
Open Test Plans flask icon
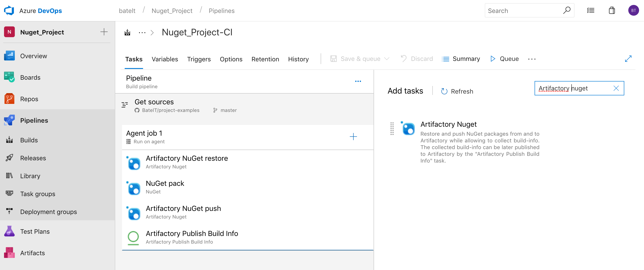coord(9,231)
